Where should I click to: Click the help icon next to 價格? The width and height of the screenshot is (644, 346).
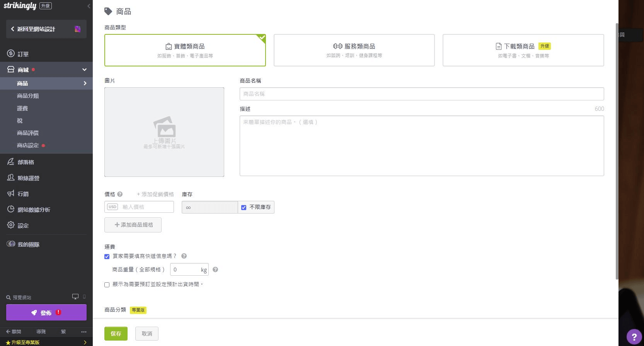[120, 194]
